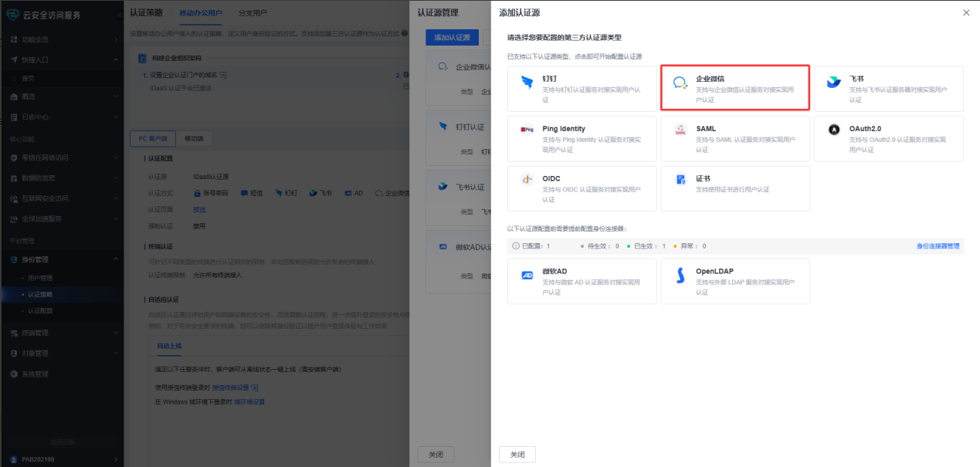Expand the 零信任网络访问 sidebar menu
This screenshot has height=467, width=980.
[x=116, y=157]
